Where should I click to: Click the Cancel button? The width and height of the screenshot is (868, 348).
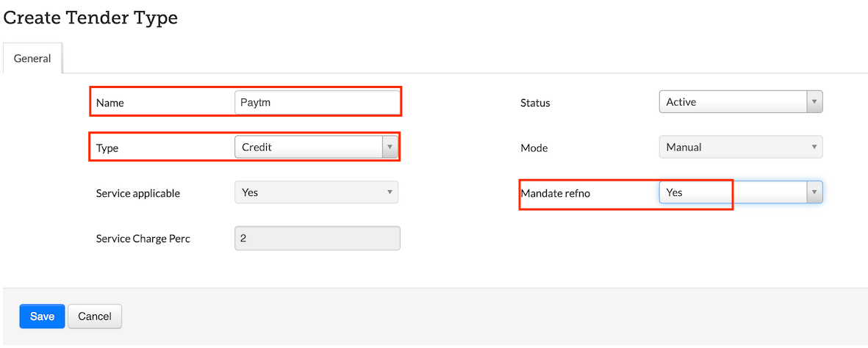(x=95, y=316)
